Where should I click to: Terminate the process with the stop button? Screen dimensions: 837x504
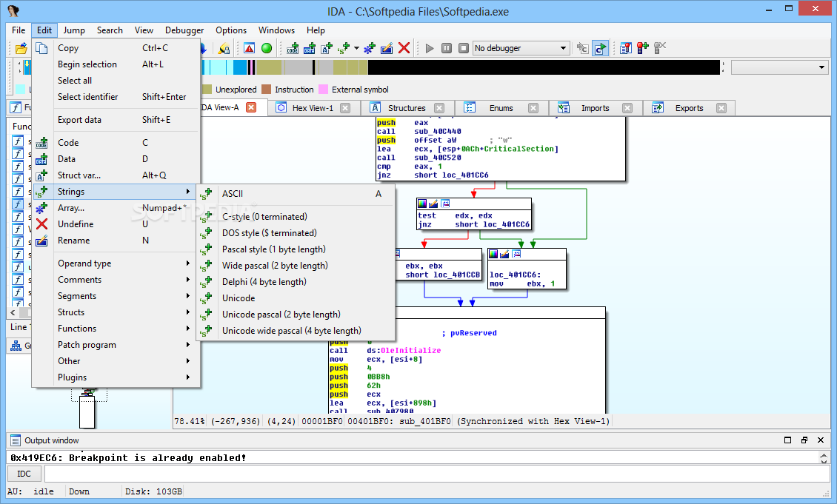[x=464, y=48]
